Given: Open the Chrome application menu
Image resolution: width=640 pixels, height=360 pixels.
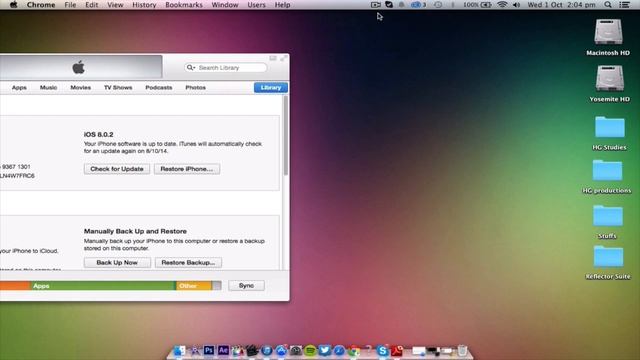Looking at the screenshot, I should pos(41,5).
